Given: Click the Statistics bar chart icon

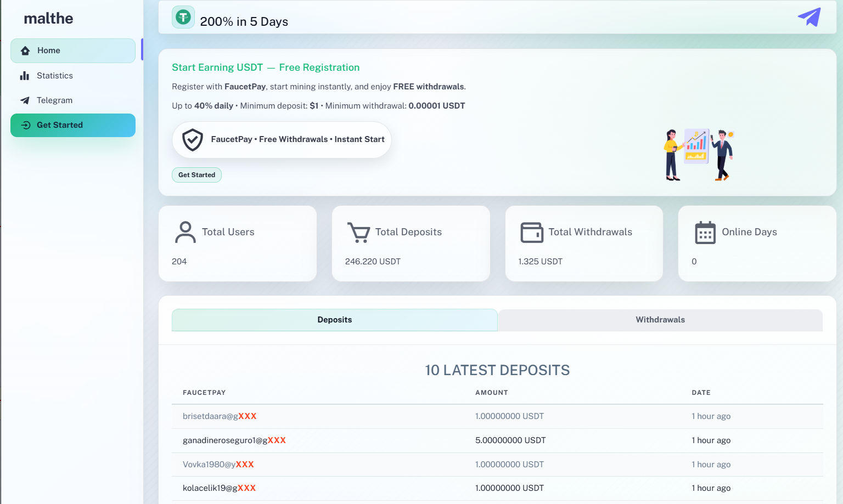Looking at the screenshot, I should [25, 76].
